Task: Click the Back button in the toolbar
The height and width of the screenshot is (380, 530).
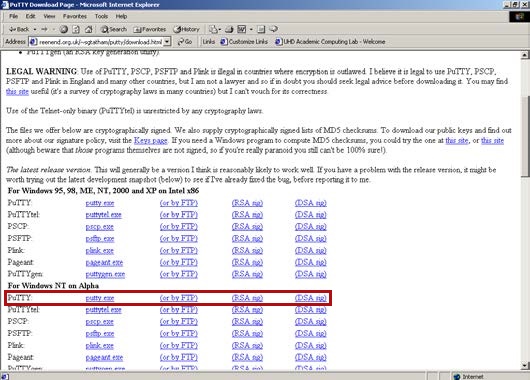Action: [19, 29]
